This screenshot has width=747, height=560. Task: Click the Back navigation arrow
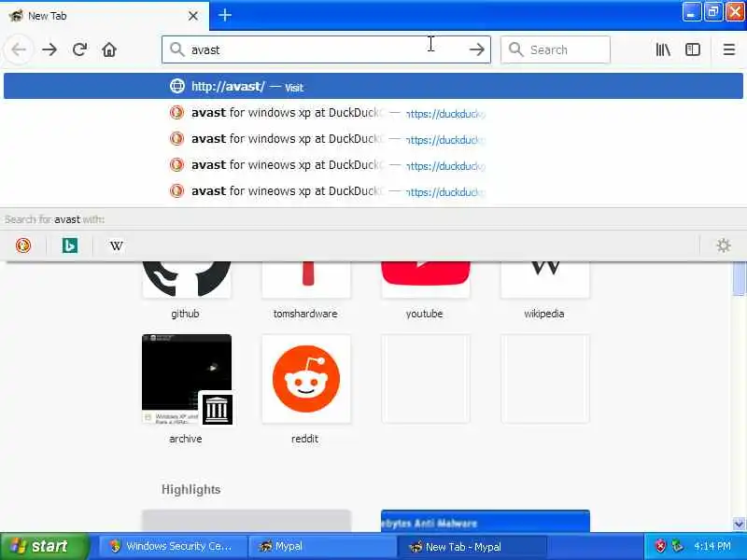(19, 49)
